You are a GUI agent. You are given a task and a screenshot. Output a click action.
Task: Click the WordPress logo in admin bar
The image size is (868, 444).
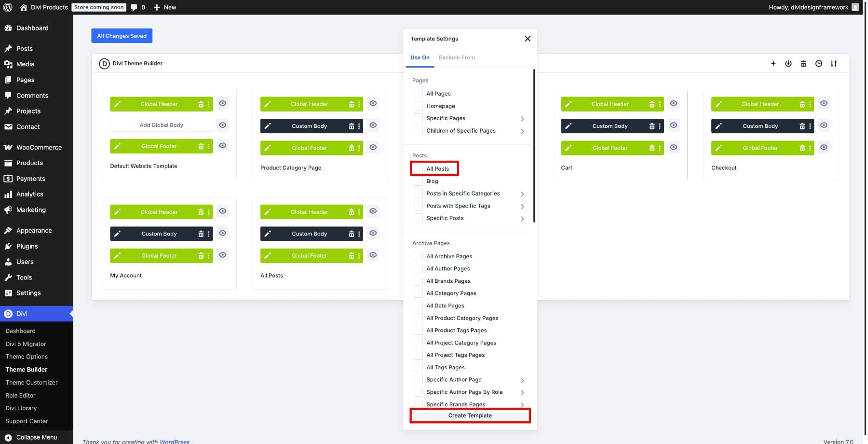[x=8, y=7]
